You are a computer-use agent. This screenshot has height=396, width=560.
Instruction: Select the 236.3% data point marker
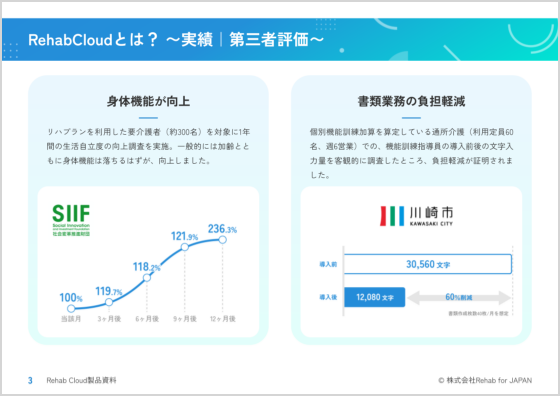coord(222,240)
